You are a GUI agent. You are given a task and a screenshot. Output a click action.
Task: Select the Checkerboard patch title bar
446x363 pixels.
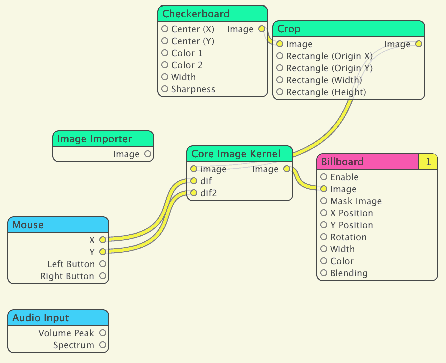pos(213,14)
